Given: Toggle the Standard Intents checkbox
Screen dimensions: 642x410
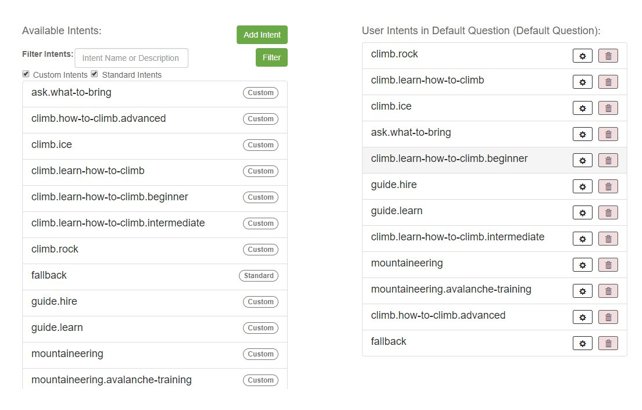Looking at the screenshot, I should (95, 74).
